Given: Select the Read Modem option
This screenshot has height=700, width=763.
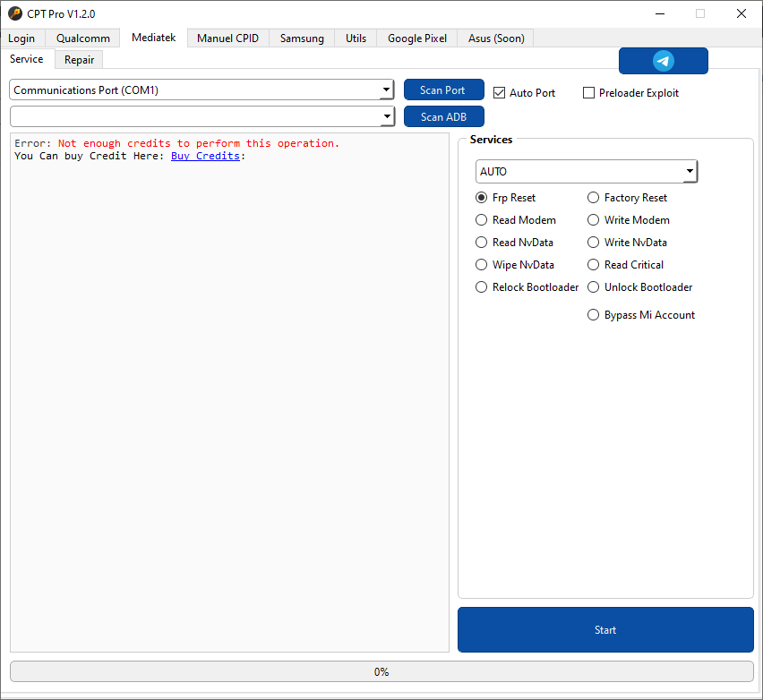Looking at the screenshot, I should 481,219.
